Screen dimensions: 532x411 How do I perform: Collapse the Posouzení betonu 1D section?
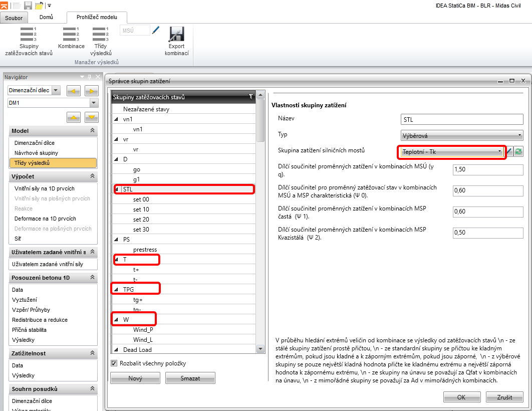point(92,278)
